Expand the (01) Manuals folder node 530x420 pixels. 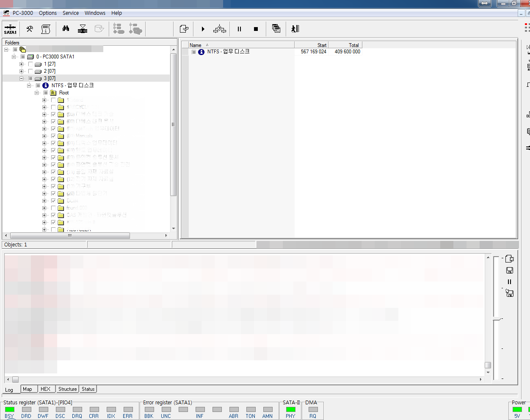pos(44,136)
